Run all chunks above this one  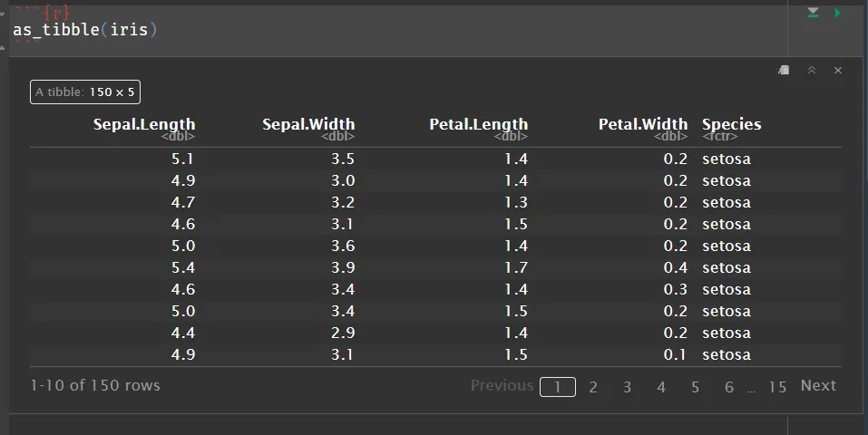pos(813,13)
